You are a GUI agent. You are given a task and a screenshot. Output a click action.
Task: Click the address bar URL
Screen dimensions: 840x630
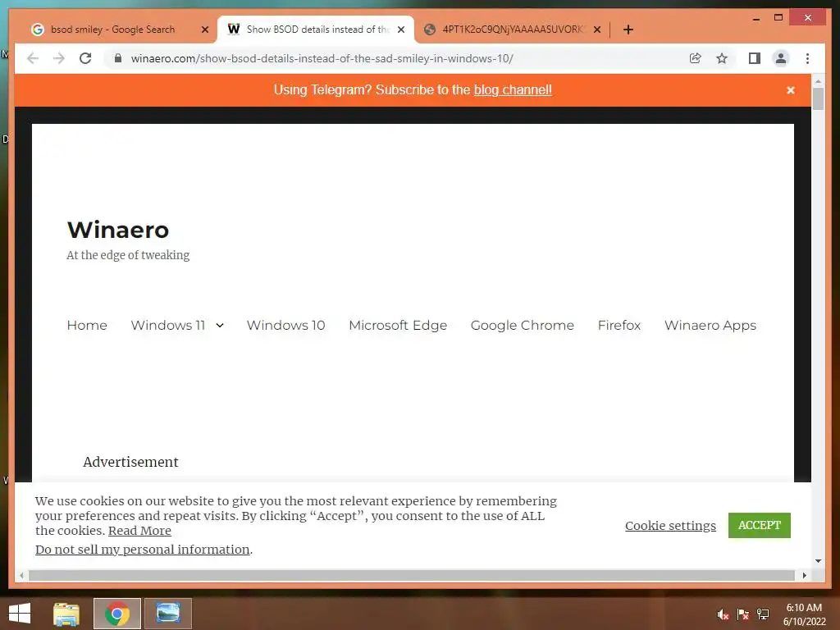[322, 58]
